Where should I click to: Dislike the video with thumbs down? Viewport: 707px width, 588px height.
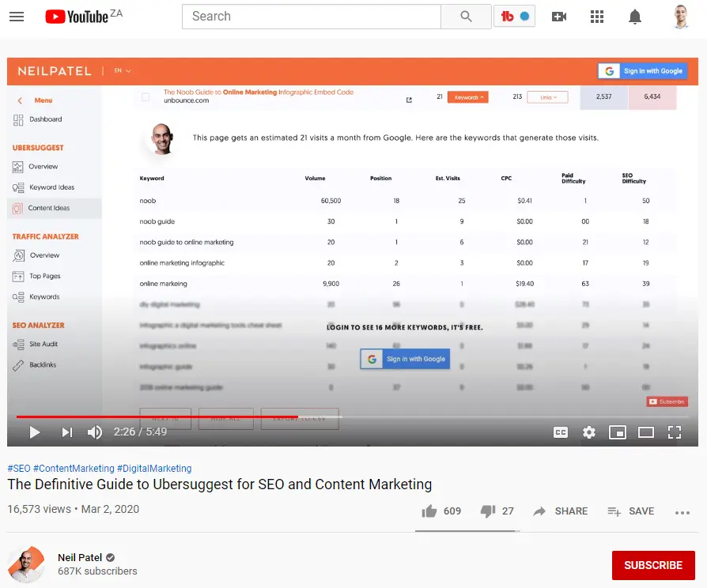(488, 511)
